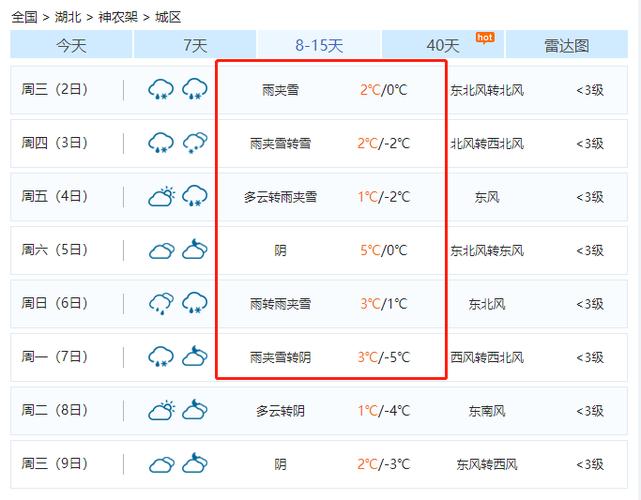This screenshot has height=500, width=641.
Task: Click daytime sleet icon for 周三（2日）
Action: click(161, 89)
